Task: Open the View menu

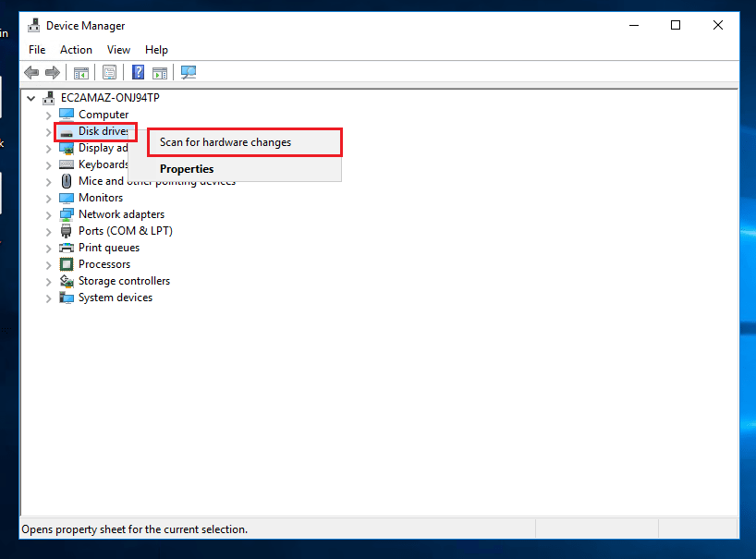Action: (x=118, y=50)
